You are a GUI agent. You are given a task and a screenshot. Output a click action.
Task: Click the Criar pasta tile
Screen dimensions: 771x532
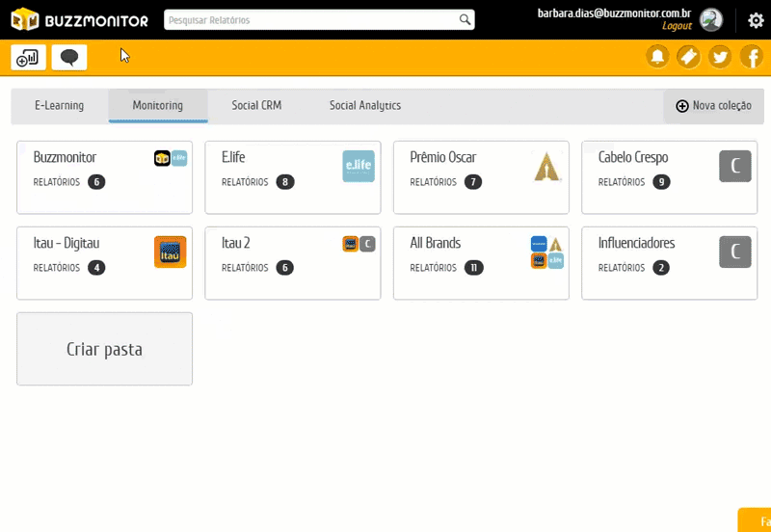click(104, 349)
